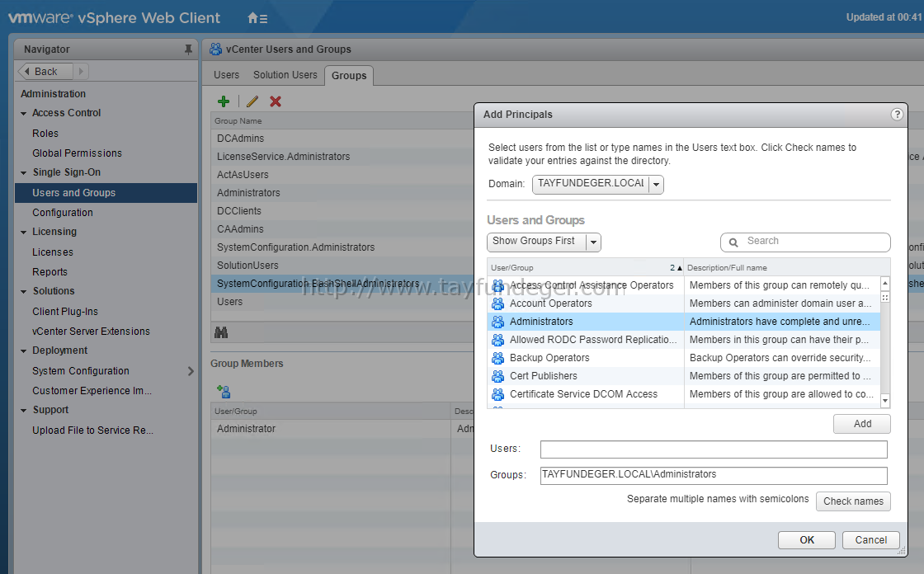Collapse the Licensing section
The image size is (924, 574).
[24, 233]
